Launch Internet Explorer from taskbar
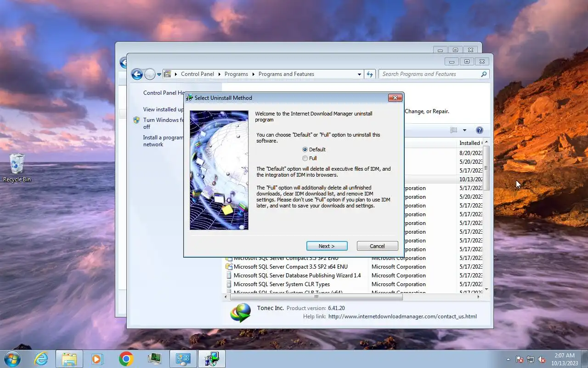Image resolution: width=588 pixels, height=368 pixels. coord(41,359)
